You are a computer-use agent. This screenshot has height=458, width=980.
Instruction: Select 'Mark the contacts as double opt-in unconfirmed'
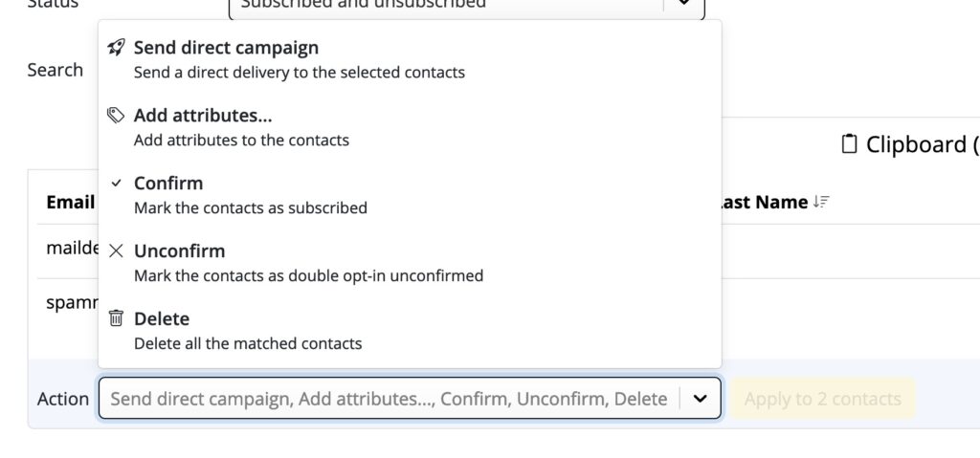(x=410, y=262)
